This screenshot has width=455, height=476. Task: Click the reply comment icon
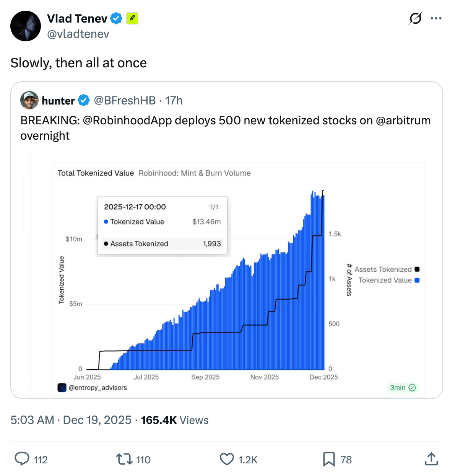[22, 459]
